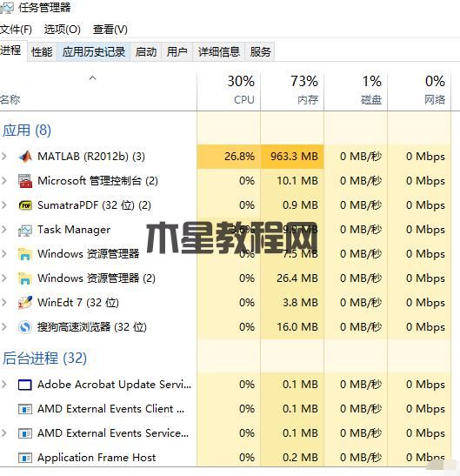Click the MATLAB (R2012b) process icon

click(25, 157)
